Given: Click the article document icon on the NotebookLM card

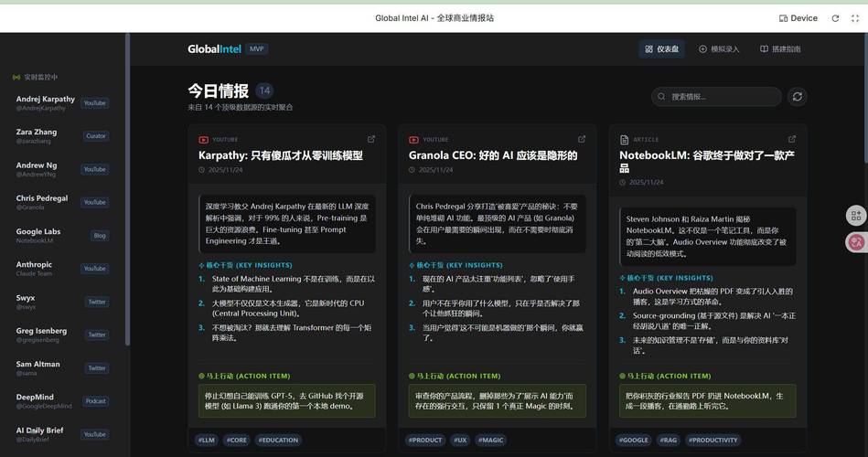Looking at the screenshot, I should click(x=624, y=140).
